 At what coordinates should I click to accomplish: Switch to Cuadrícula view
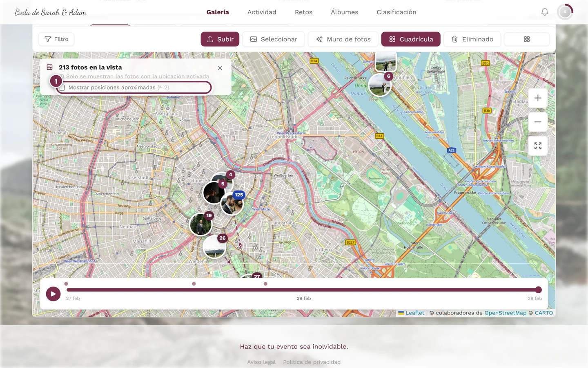click(x=411, y=39)
